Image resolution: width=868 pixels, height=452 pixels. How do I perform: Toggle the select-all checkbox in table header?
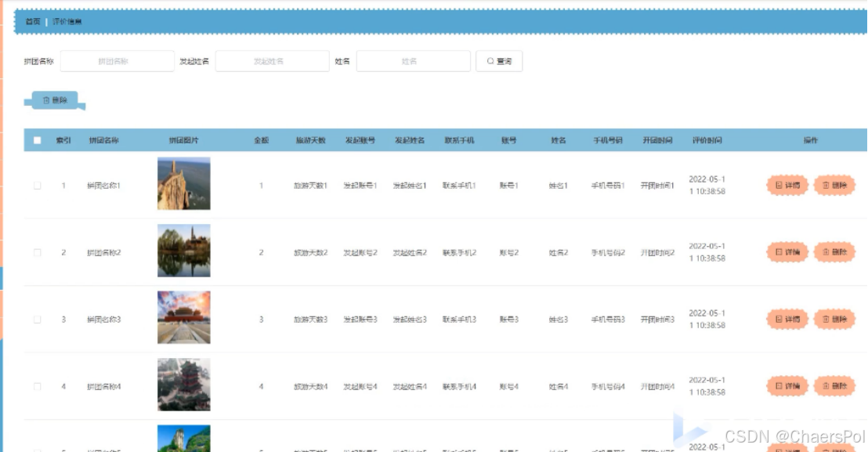(37, 140)
